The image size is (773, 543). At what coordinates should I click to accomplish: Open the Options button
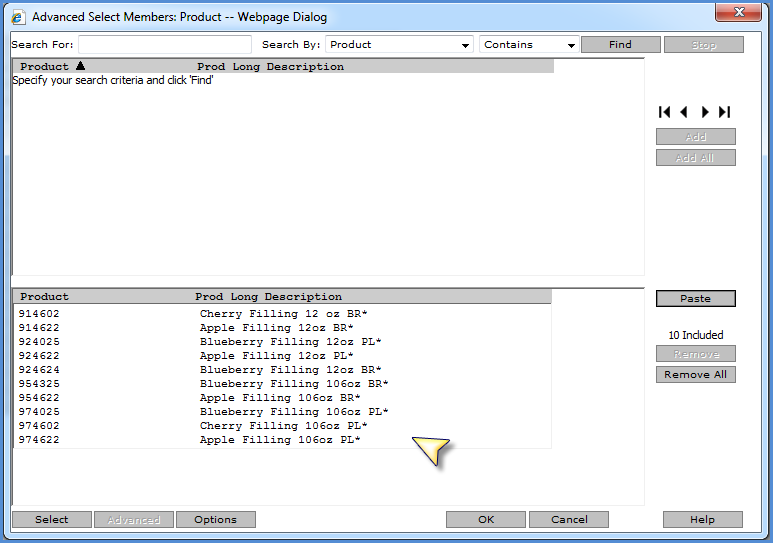(x=215, y=519)
